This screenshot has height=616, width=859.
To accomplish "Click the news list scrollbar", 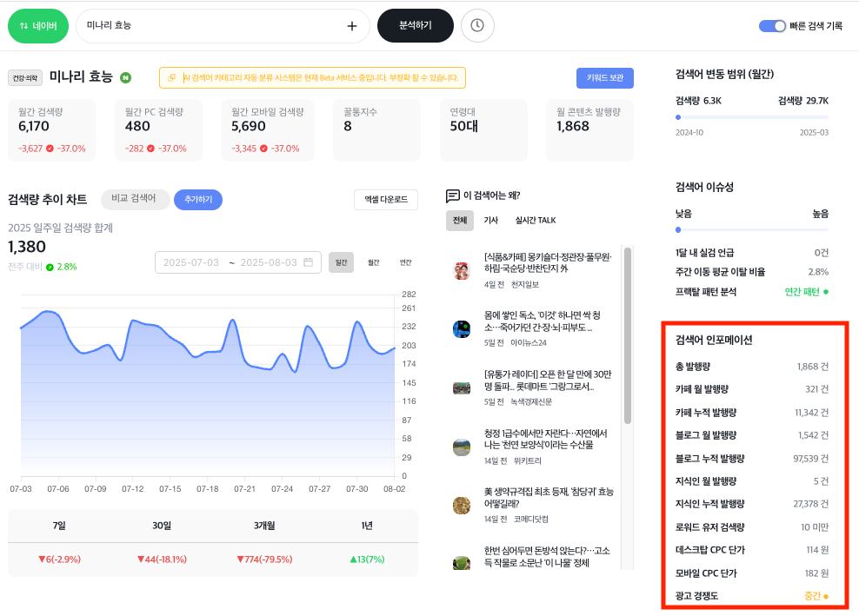I will pos(628,335).
